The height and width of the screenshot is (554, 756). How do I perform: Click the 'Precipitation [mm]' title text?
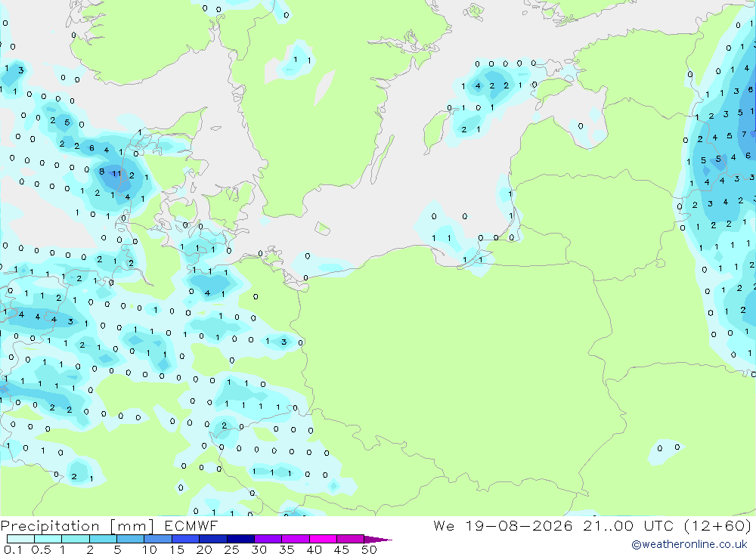pos(77,525)
